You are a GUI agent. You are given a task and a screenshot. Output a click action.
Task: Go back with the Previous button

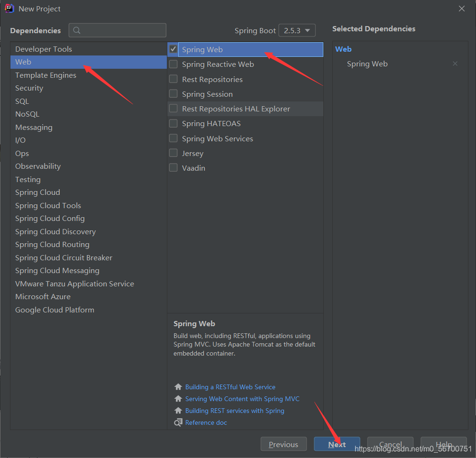coord(284,444)
